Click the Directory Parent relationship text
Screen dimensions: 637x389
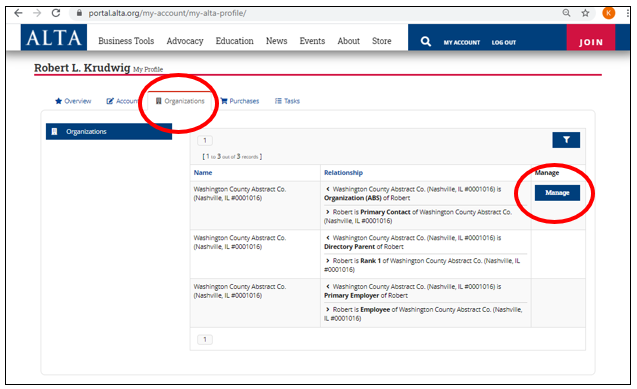click(349, 247)
